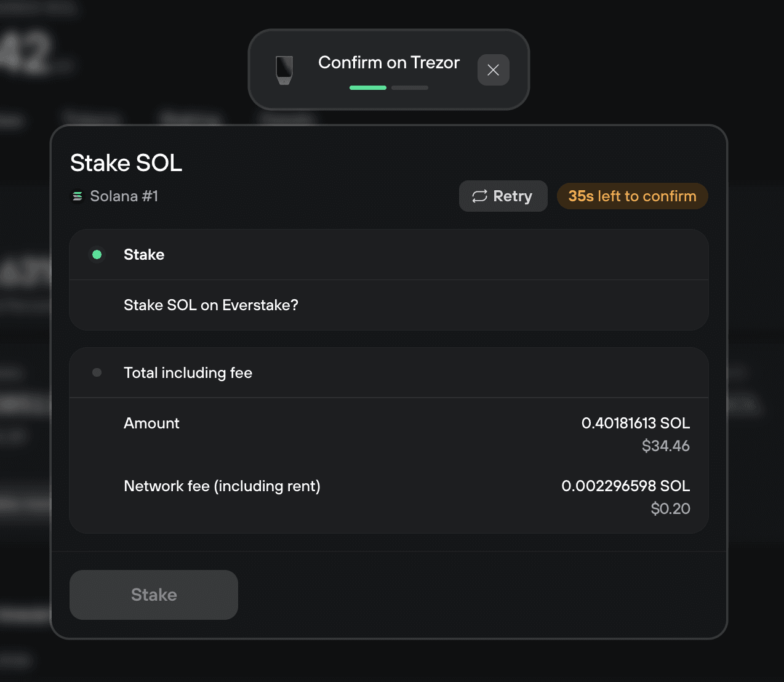Click the Stake SOL on Everstake question

coord(211,305)
